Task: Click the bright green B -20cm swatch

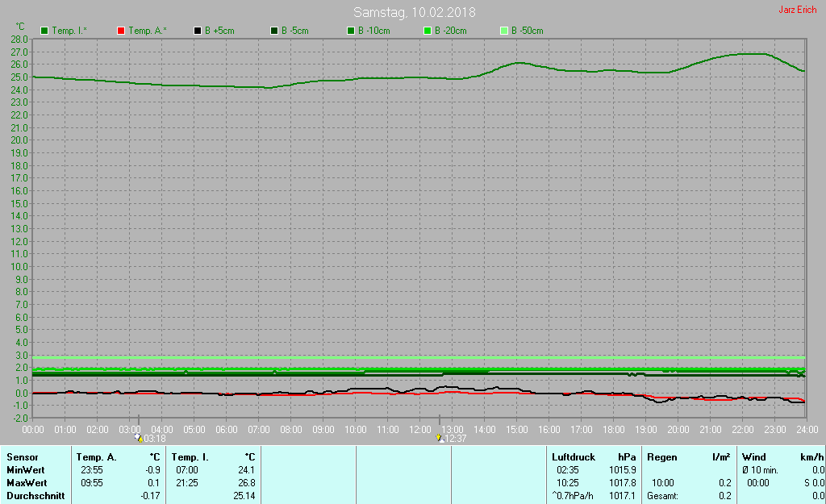Action: [428, 31]
